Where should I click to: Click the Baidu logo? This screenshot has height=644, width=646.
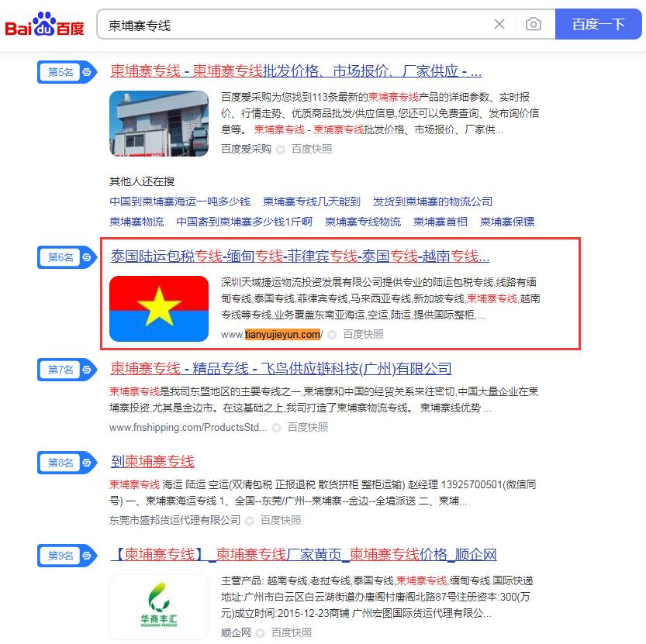[44, 25]
